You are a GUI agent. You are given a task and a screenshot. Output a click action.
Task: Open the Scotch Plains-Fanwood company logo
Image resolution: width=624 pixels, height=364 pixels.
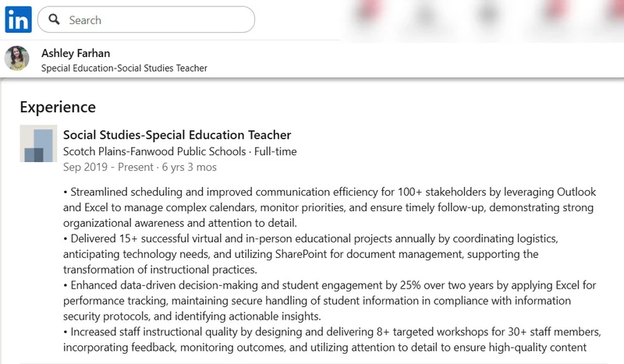[x=38, y=143]
